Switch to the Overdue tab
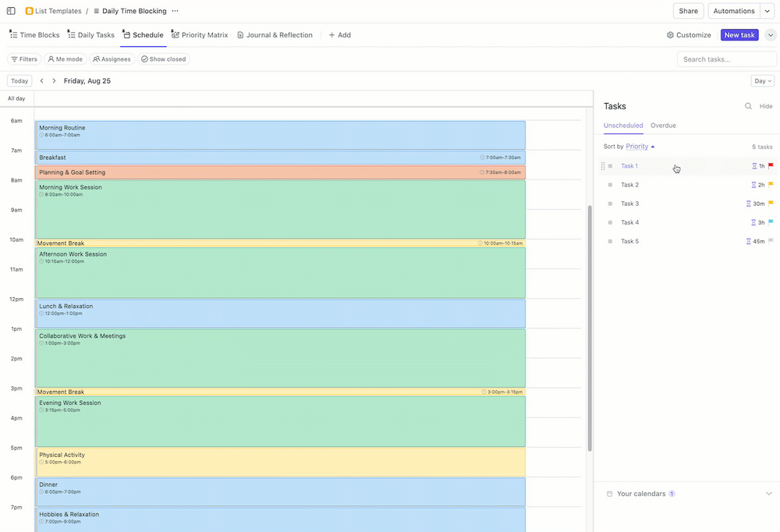This screenshot has width=780, height=532. pos(663,126)
